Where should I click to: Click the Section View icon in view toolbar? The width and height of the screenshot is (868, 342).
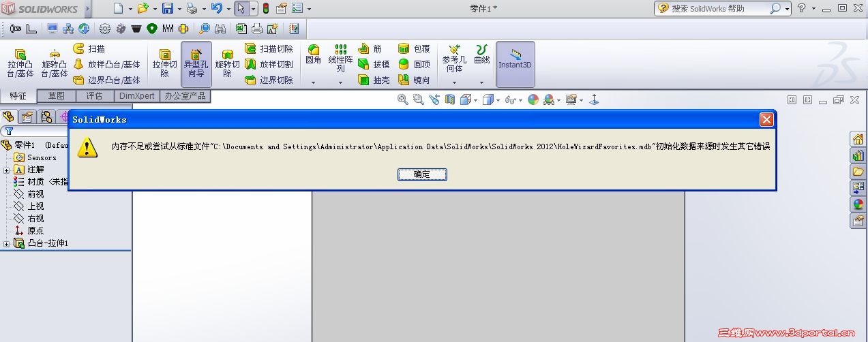(x=450, y=99)
